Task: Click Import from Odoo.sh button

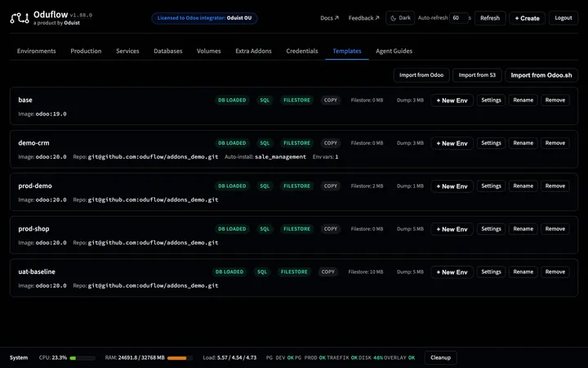Action: (541, 75)
